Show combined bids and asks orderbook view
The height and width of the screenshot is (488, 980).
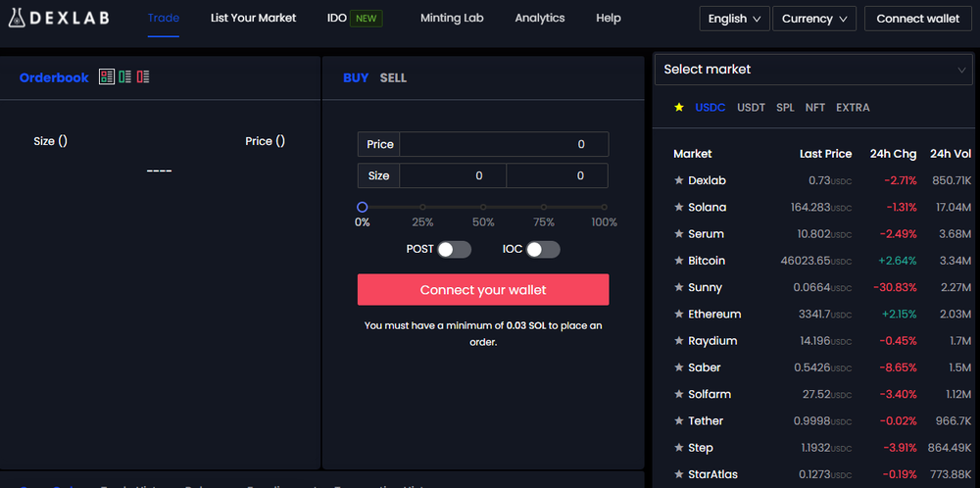point(107,76)
